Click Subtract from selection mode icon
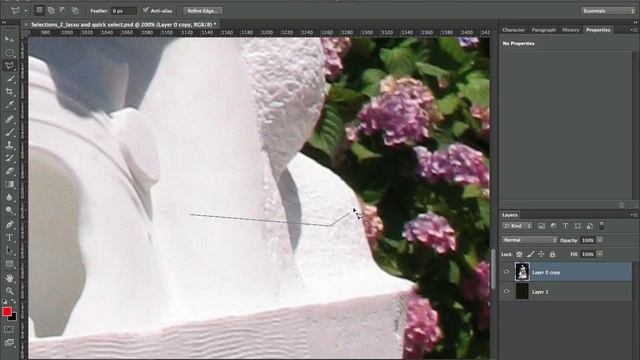 click(63, 10)
